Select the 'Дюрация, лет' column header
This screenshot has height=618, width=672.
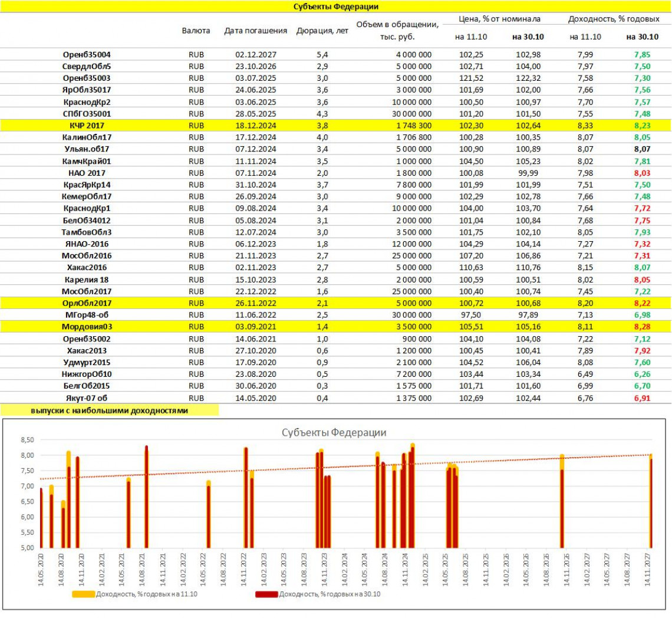[x=322, y=31]
